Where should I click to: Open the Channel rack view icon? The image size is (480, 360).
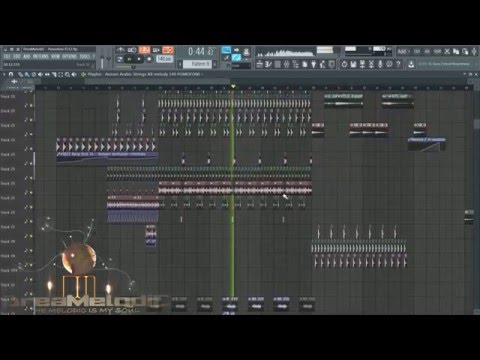278,64
